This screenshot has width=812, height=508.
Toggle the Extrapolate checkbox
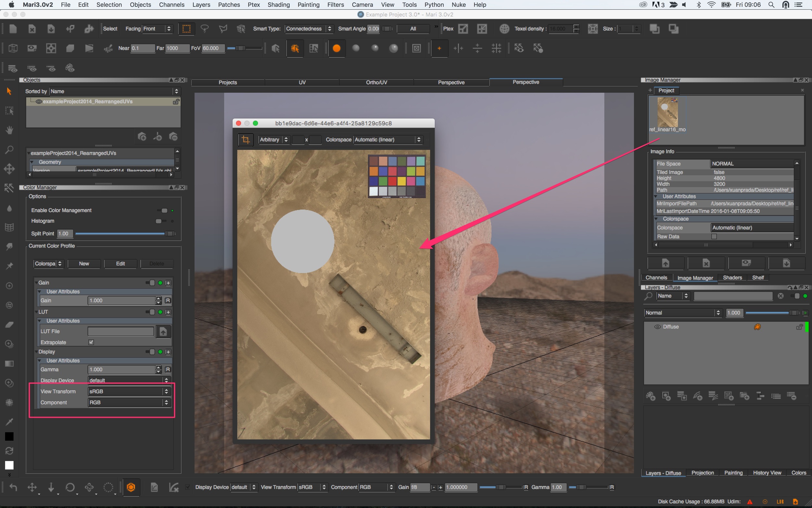click(x=91, y=342)
